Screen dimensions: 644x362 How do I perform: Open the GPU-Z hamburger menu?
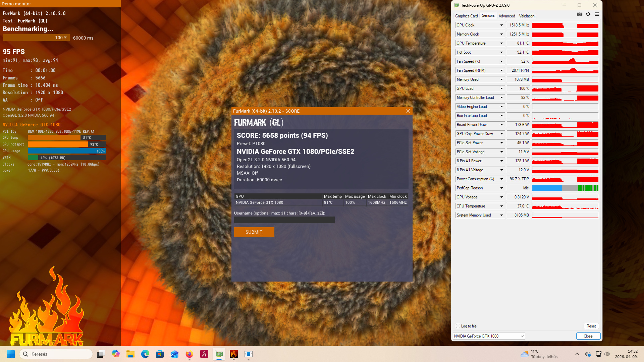597,14
